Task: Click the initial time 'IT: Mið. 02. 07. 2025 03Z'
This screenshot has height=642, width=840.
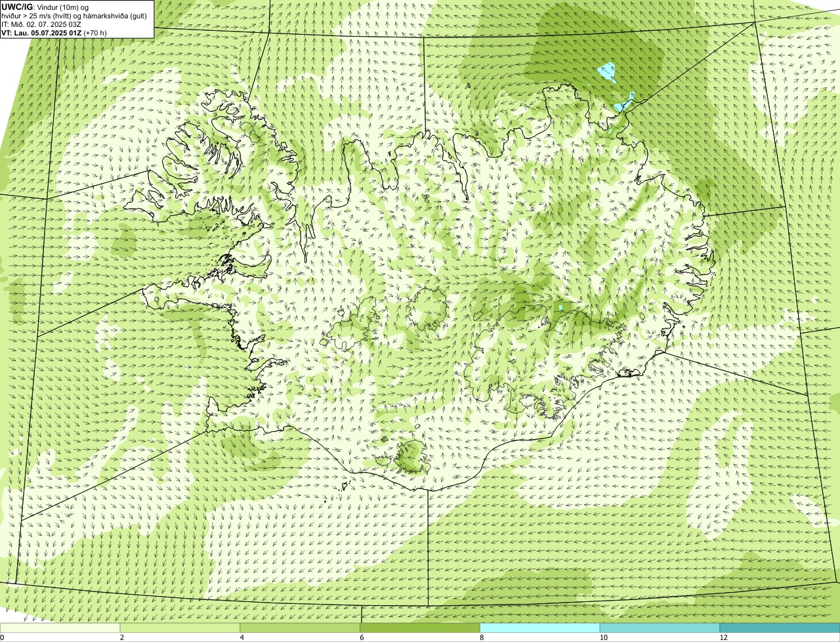Action: pyautogui.click(x=41, y=24)
